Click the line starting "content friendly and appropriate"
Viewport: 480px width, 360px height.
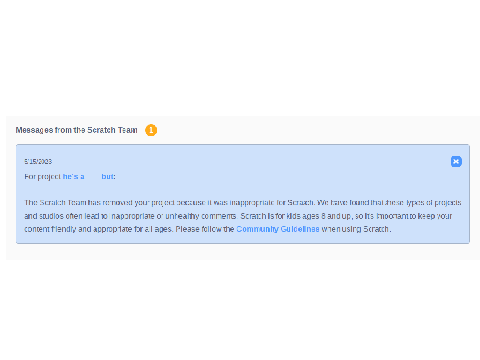208,229
